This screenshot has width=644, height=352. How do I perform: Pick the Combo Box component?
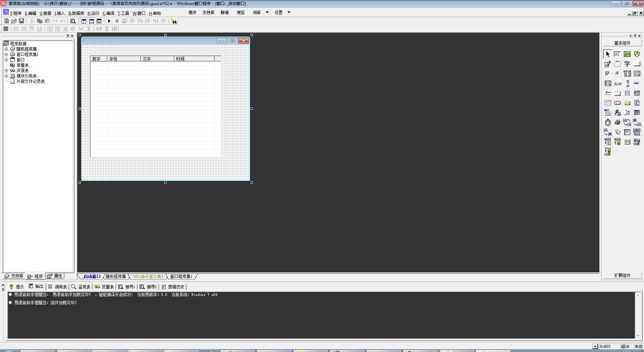click(627, 74)
